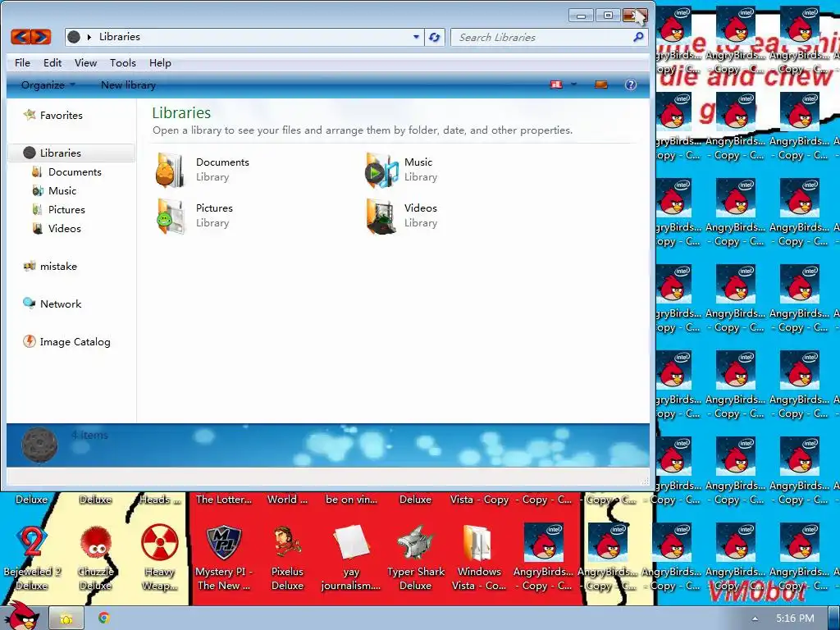Image resolution: width=840 pixels, height=630 pixels.
Task: Select Documents in the navigation tree
Action: (x=75, y=172)
